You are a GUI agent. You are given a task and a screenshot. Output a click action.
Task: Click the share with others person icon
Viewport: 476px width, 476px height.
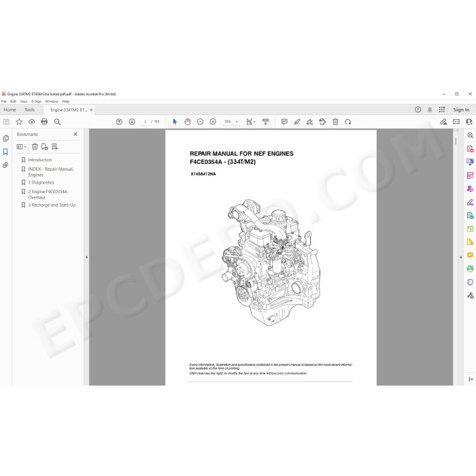coord(469,122)
